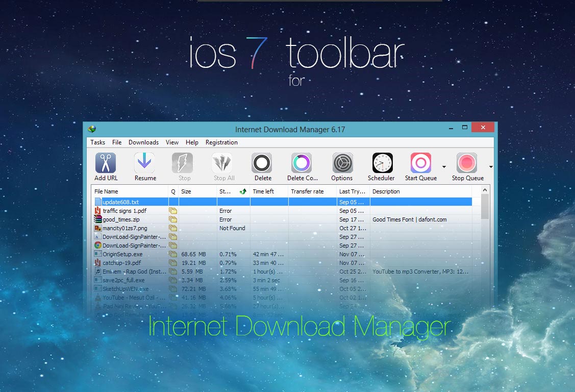Open the Scheduler clock icon
Screen dimensions: 575x392
[381, 162]
